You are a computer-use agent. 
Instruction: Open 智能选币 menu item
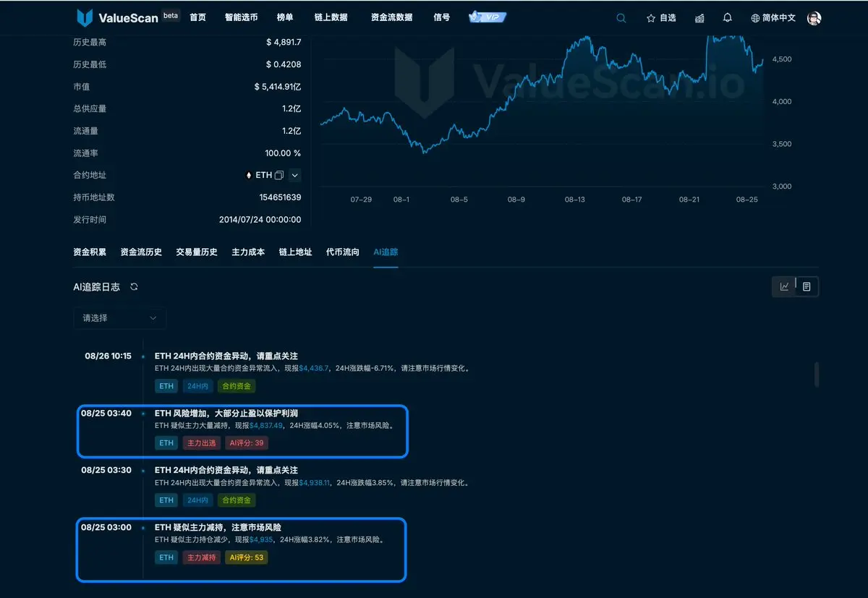[x=241, y=17]
